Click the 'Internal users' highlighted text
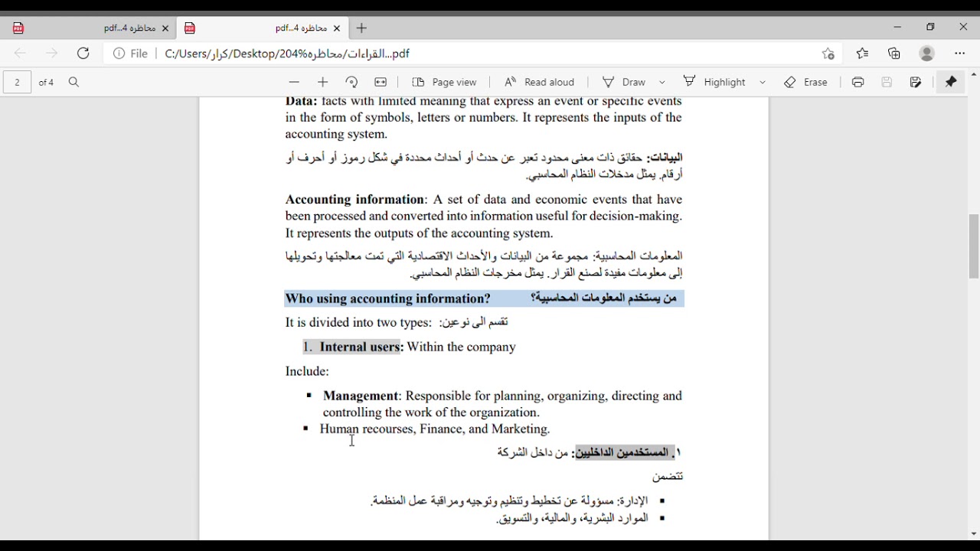 (x=361, y=347)
